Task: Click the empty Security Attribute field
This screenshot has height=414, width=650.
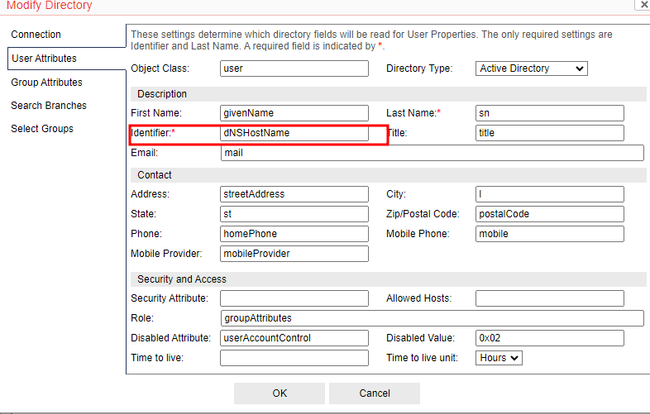Action: pyautogui.click(x=294, y=298)
